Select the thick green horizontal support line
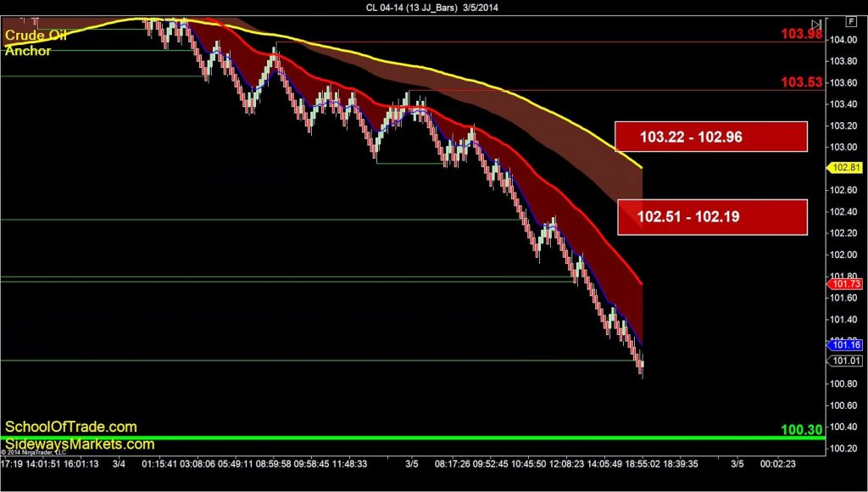Viewport: 868px width, 492px height. [x=413, y=439]
